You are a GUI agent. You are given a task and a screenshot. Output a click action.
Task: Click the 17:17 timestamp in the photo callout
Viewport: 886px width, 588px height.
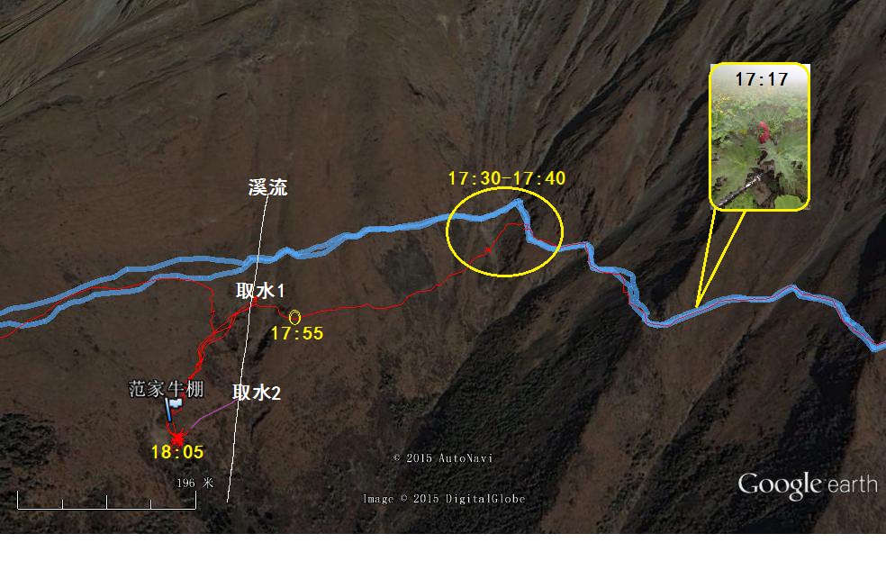point(761,79)
